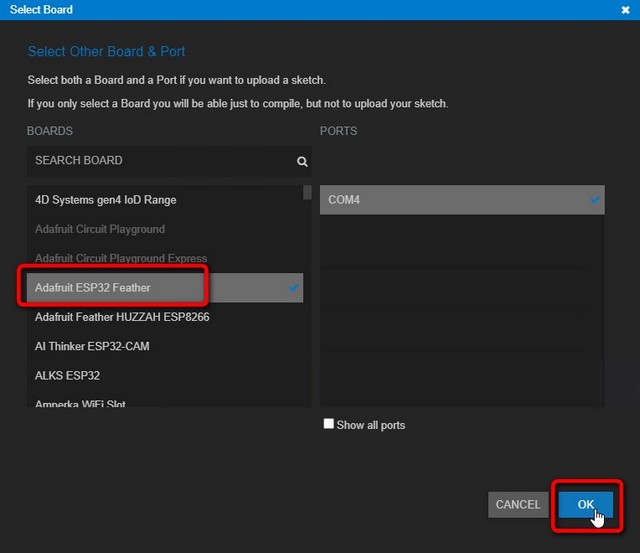
Task: Click the boards list scrollbar thumb
Action: tap(307, 192)
